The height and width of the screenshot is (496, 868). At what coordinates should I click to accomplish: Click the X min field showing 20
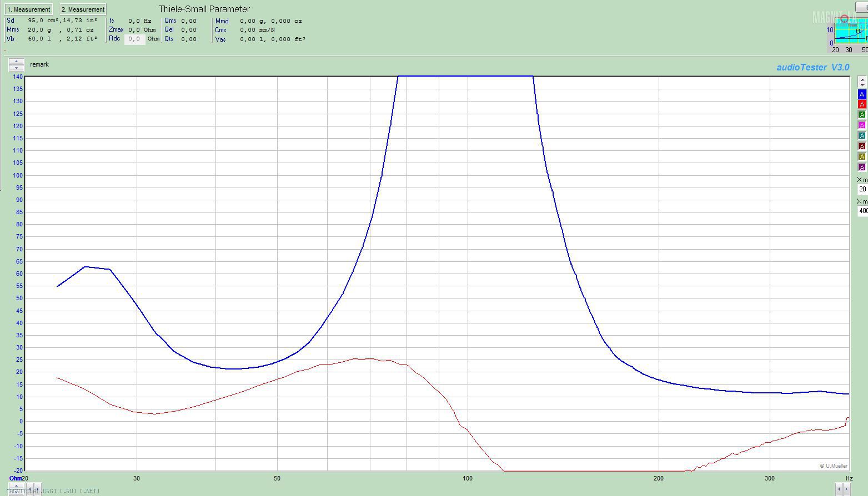coord(862,189)
